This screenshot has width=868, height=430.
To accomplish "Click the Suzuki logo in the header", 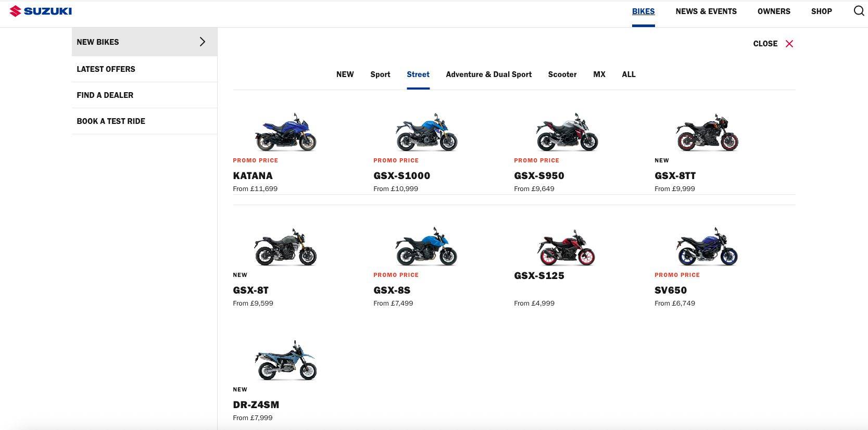I will (x=41, y=11).
